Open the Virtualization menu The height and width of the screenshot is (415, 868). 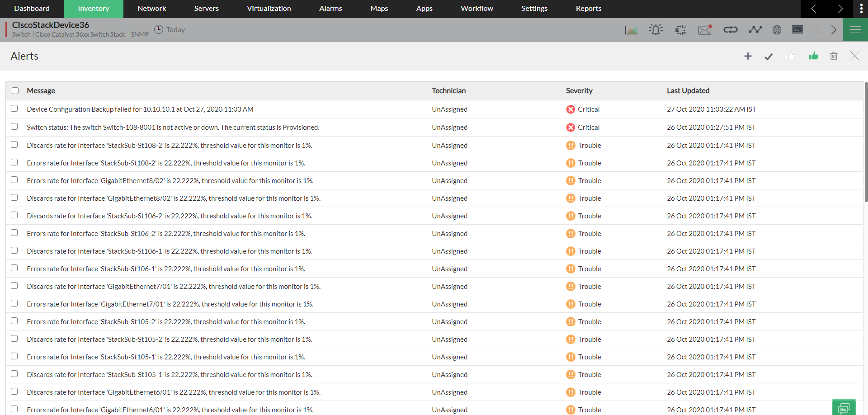(269, 9)
